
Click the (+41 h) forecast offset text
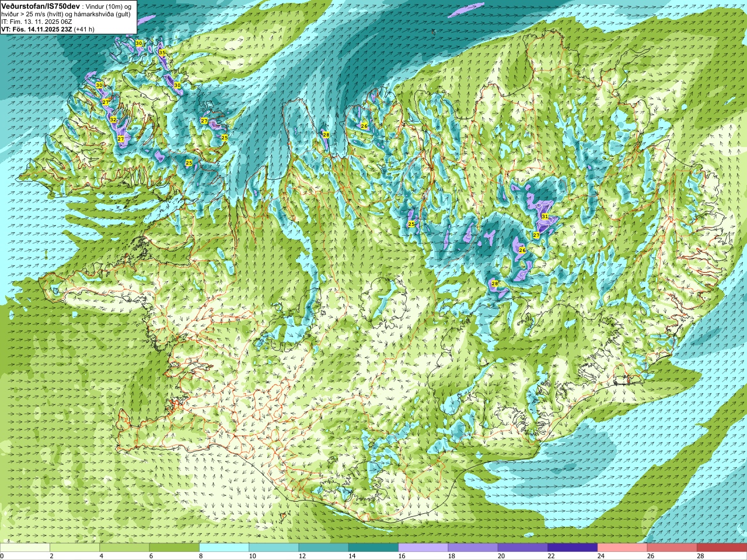[x=84, y=29]
